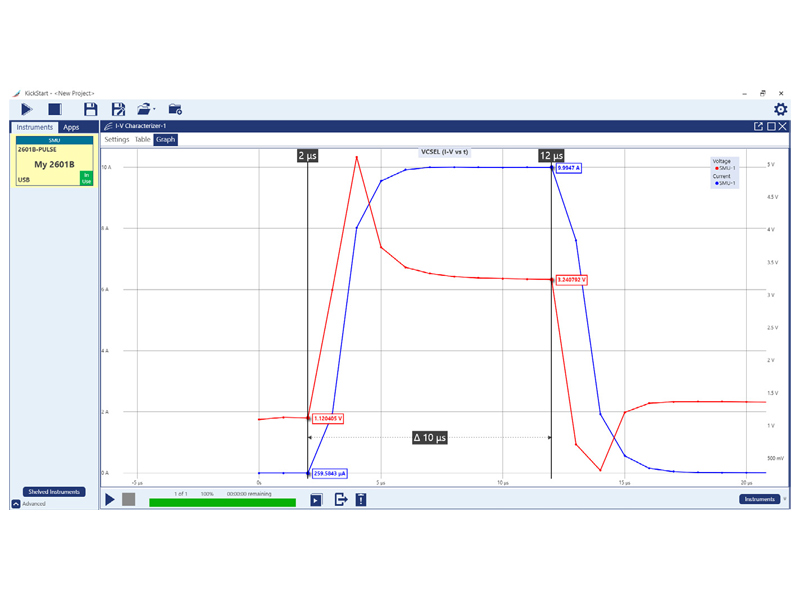The height and width of the screenshot is (600, 800).
Task: Expand the Advanced section chevron
Action: pos(16,504)
